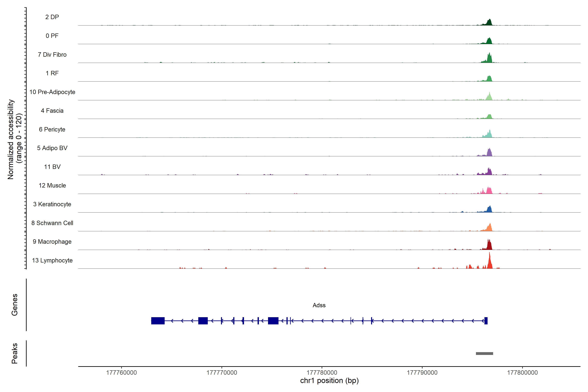This screenshot has width=588, height=392.
Task: Click the 3 Keratinocyte track label
Action: click(x=52, y=204)
